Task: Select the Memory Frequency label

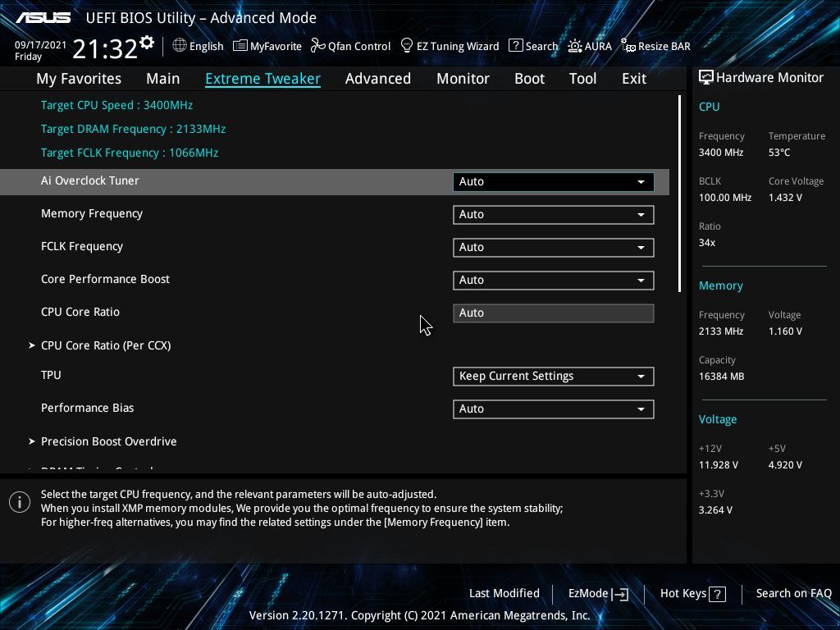Action: pyautogui.click(x=92, y=214)
